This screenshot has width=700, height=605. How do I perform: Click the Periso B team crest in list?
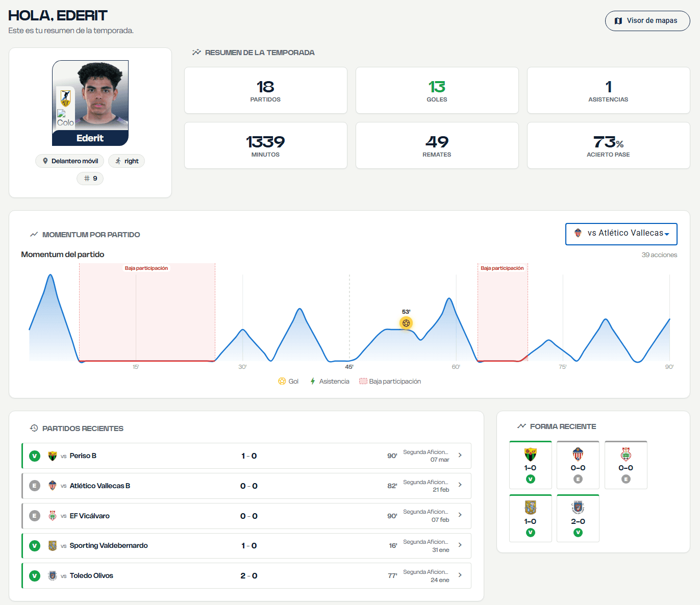point(52,456)
